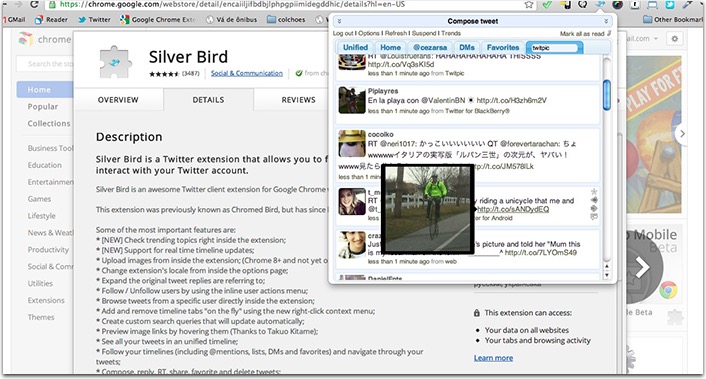Click the bottom action icon on unicycle tweet
This screenshot has width=706, height=379.
(x=594, y=217)
